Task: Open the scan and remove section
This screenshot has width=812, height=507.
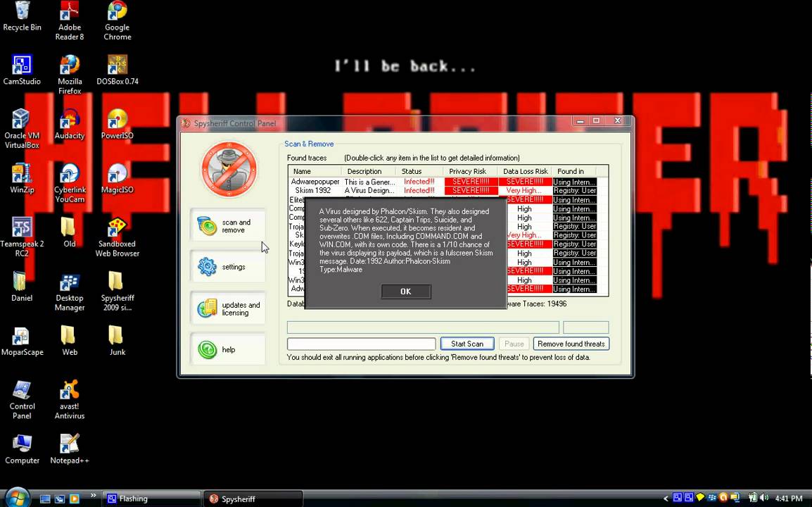Action: [x=228, y=225]
